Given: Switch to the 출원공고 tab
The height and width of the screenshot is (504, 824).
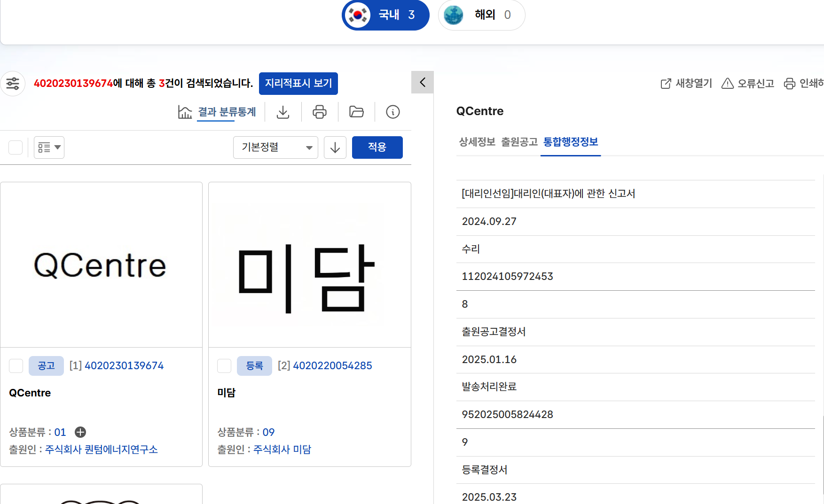Looking at the screenshot, I should [x=519, y=142].
